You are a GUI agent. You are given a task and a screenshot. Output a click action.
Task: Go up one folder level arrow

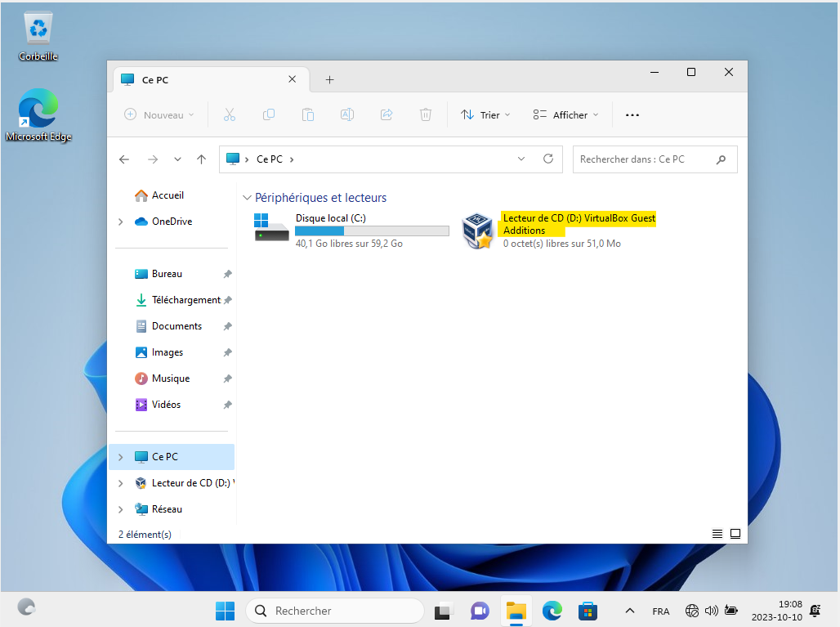(x=202, y=159)
